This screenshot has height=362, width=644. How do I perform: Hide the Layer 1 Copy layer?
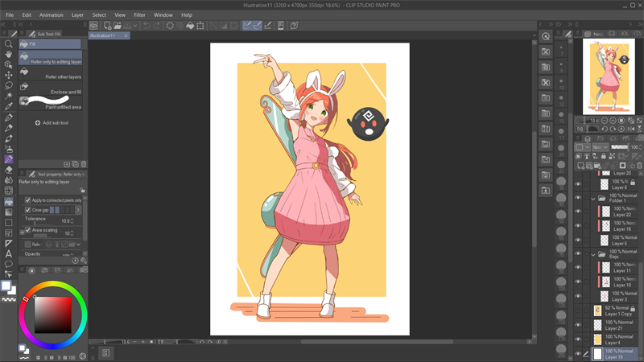[577, 311]
